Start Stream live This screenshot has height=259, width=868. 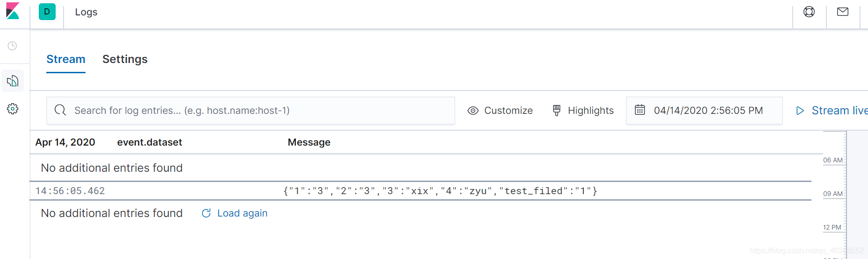coord(832,111)
